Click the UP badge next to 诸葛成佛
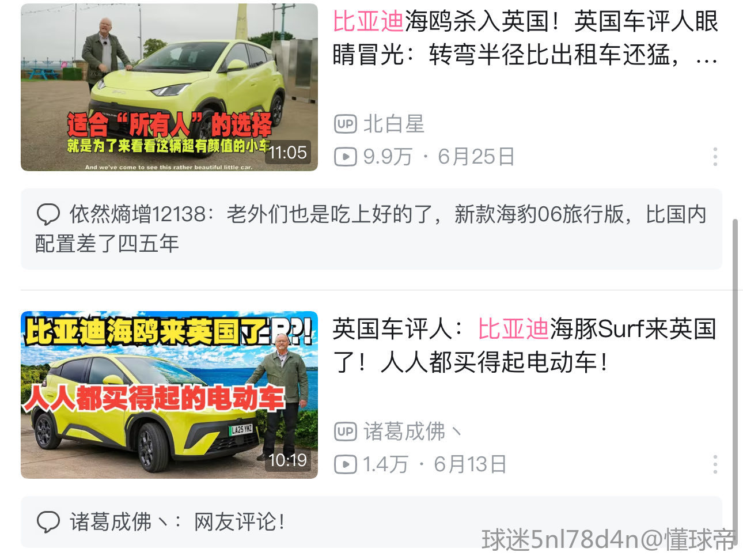743x560 pixels. tap(345, 432)
